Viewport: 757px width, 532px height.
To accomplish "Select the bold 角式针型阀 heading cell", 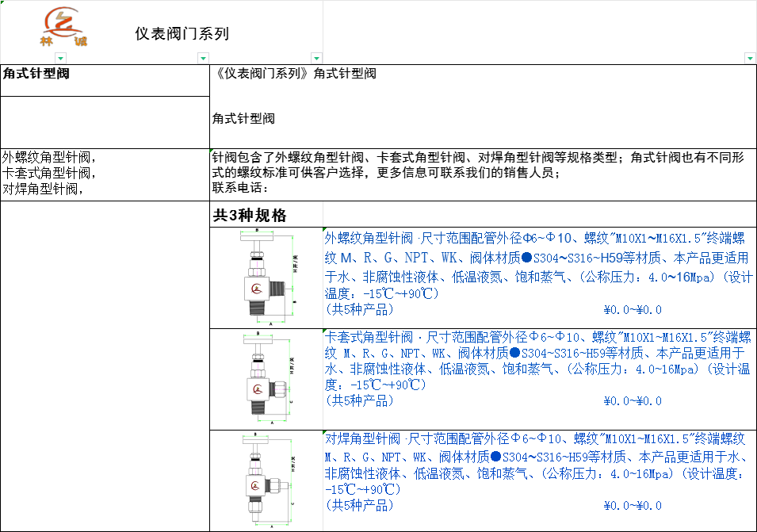I will coord(105,81).
